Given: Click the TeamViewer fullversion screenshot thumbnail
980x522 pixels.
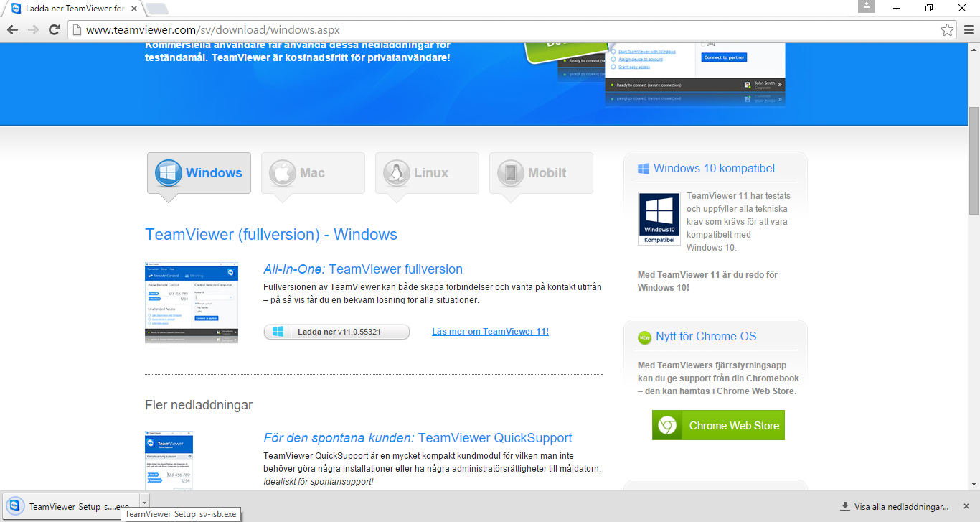Looking at the screenshot, I should point(192,302).
